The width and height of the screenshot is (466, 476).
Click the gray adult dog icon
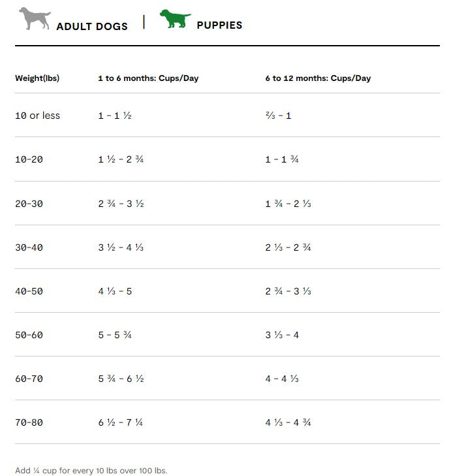[34, 19]
